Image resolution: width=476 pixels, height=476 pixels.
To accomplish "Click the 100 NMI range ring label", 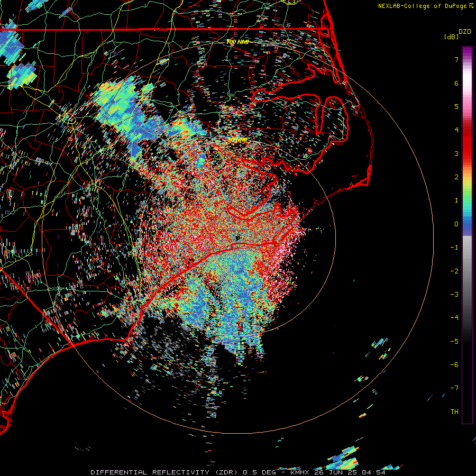I will [x=237, y=42].
